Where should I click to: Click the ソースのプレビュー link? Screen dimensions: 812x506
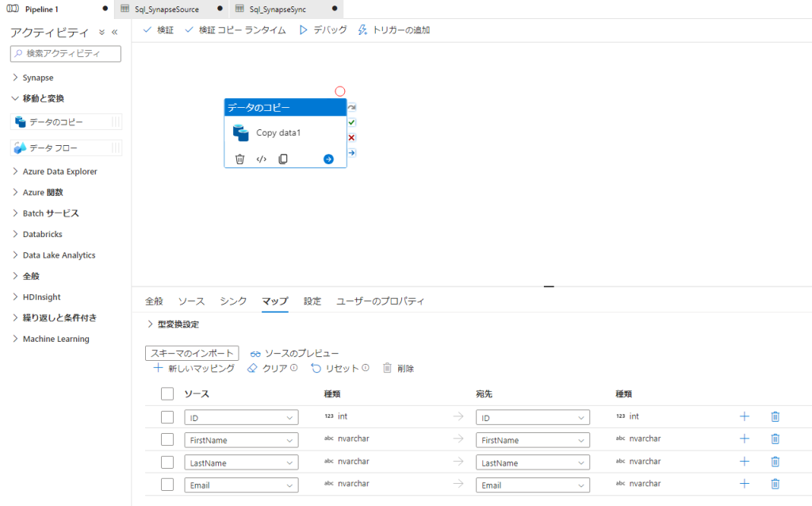294,353
